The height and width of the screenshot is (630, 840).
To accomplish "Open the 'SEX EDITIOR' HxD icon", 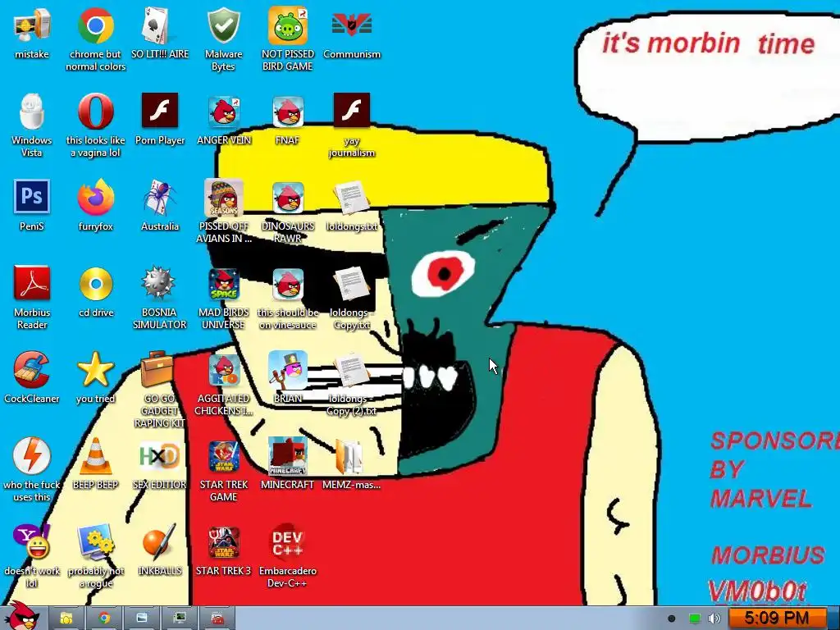I will (160, 456).
